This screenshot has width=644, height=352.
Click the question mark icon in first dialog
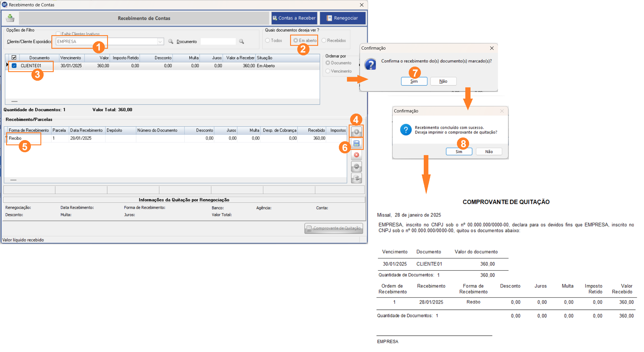370,64
